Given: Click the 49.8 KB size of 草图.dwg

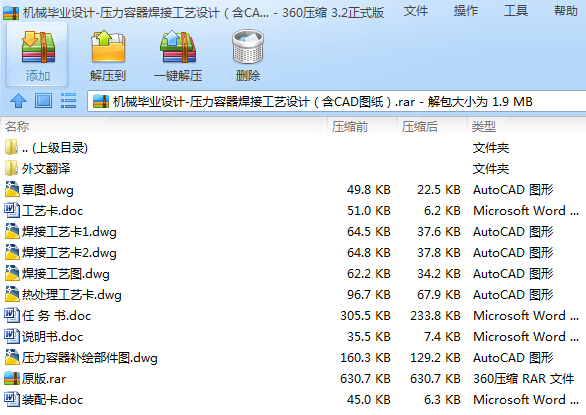Looking at the screenshot, I should point(368,190).
